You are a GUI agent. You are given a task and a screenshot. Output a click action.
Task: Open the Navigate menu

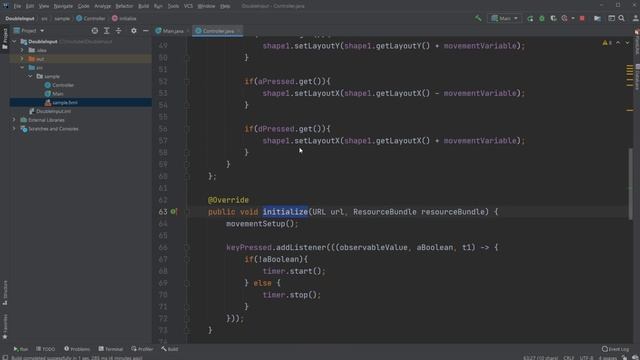pyautogui.click(x=63, y=6)
